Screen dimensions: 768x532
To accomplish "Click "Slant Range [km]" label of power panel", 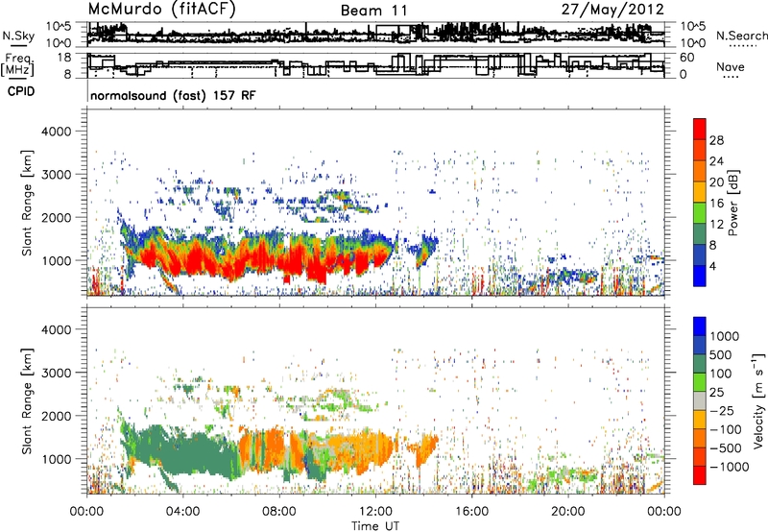I will tap(27, 203).
